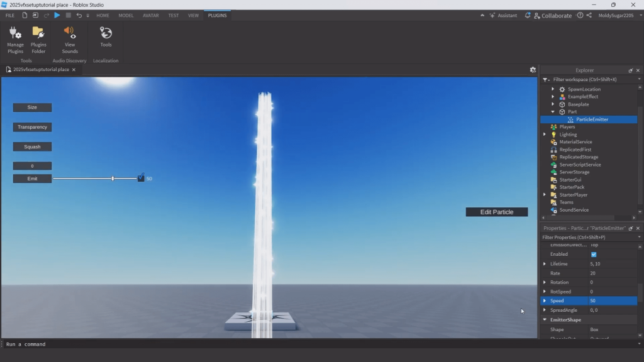Click the Emit slider handle
Screen dimensions: 644x362
113,178
